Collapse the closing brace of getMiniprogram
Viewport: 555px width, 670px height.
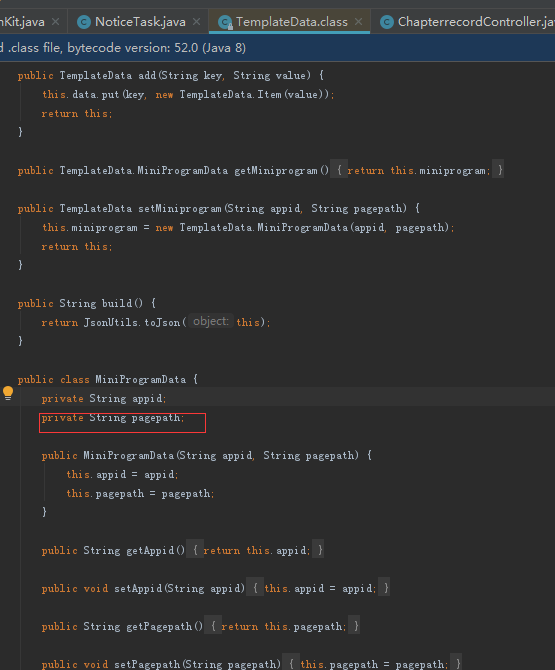(499, 170)
